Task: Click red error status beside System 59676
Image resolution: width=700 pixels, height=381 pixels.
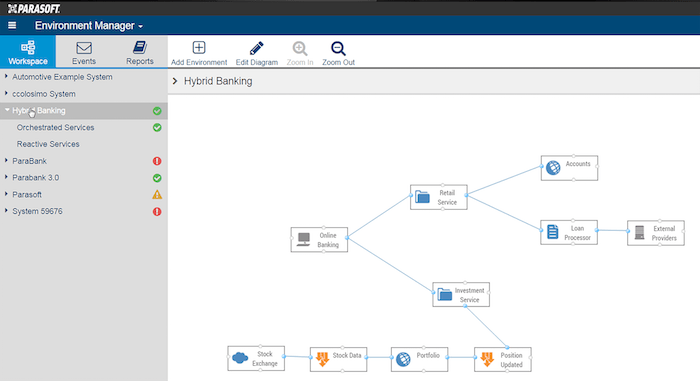Action: coord(157,211)
